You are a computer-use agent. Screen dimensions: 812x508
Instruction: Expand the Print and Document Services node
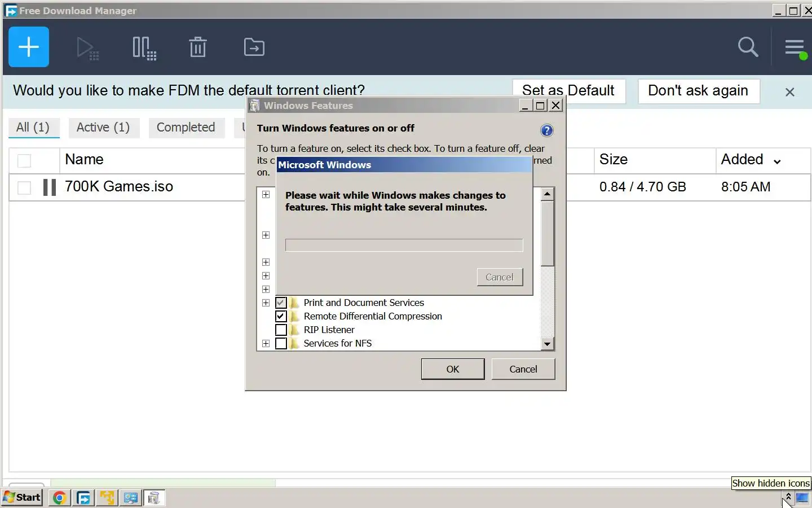[266, 303]
